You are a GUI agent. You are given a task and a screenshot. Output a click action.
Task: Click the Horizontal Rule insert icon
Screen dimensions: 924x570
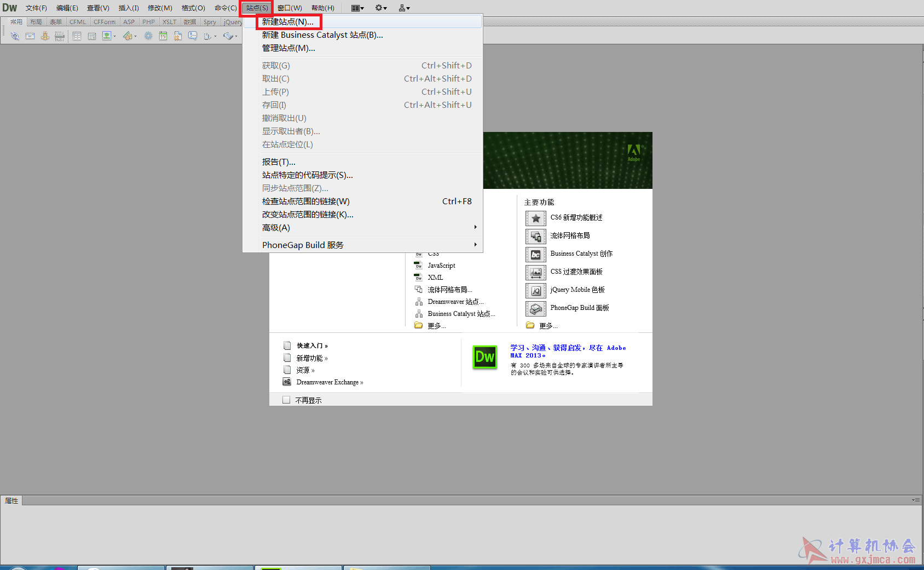click(x=60, y=36)
